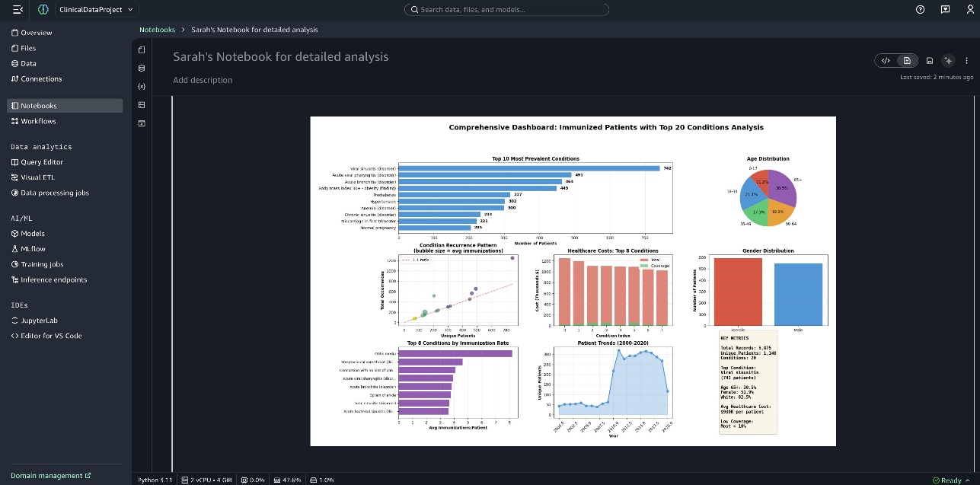Go to Query Editor in sidebar
Viewport: 980px width, 485px height.
[x=42, y=162]
